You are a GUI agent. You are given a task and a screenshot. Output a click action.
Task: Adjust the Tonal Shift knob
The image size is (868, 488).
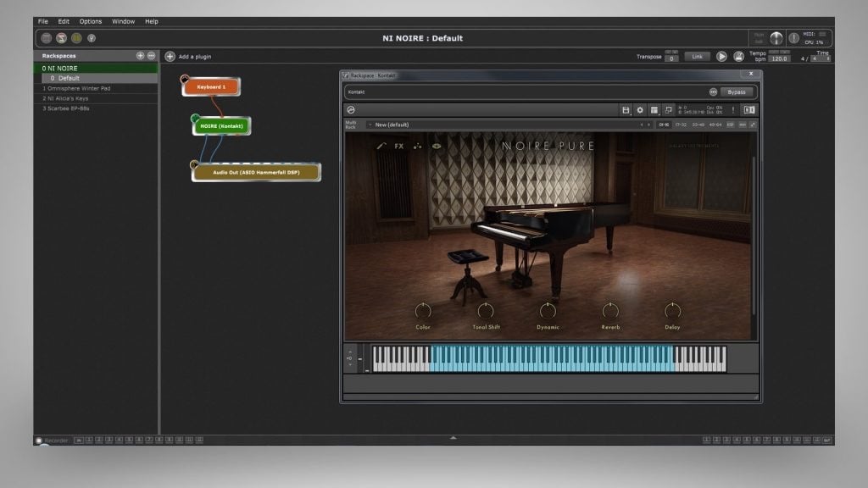[x=486, y=311]
